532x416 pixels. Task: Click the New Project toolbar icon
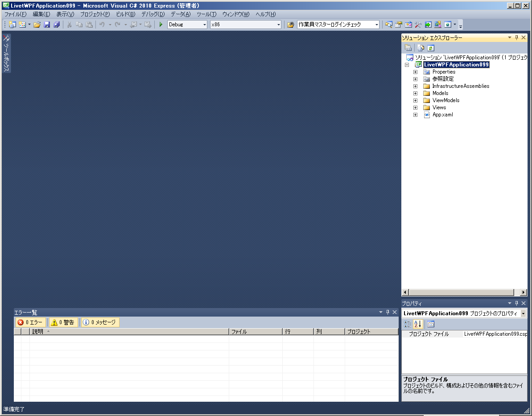pyautogui.click(x=12, y=25)
